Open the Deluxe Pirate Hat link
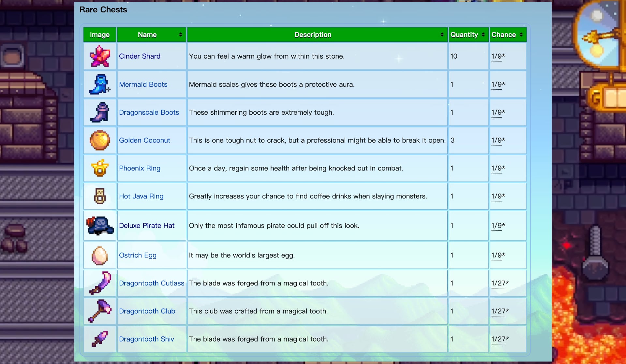 tap(147, 226)
